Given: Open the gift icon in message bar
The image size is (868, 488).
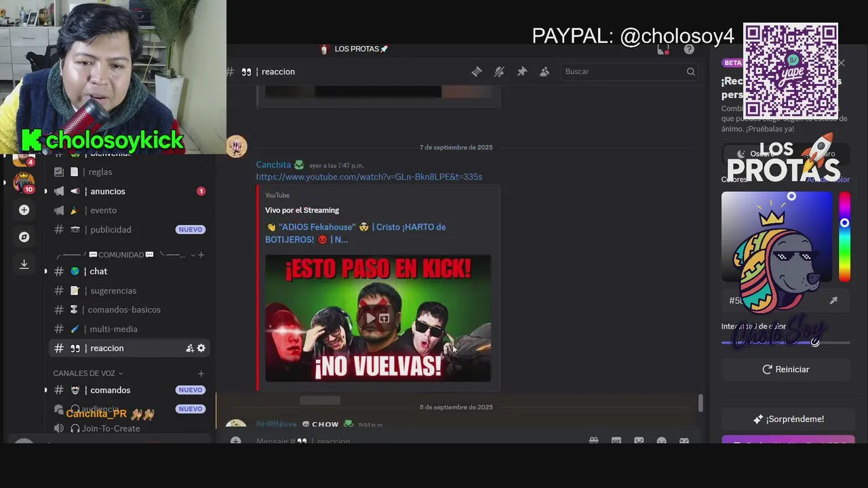Looking at the screenshot, I should [593, 441].
